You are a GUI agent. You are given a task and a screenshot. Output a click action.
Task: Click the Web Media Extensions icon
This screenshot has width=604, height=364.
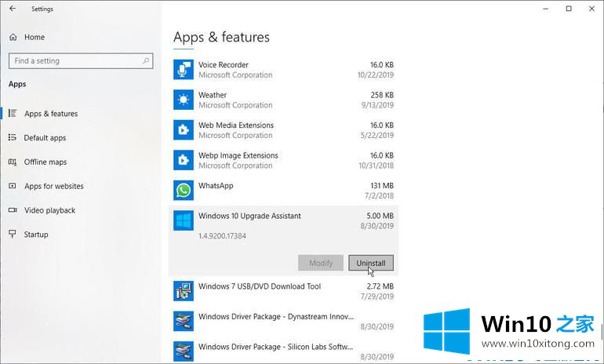pyautogui.click(x=184, y=130)
